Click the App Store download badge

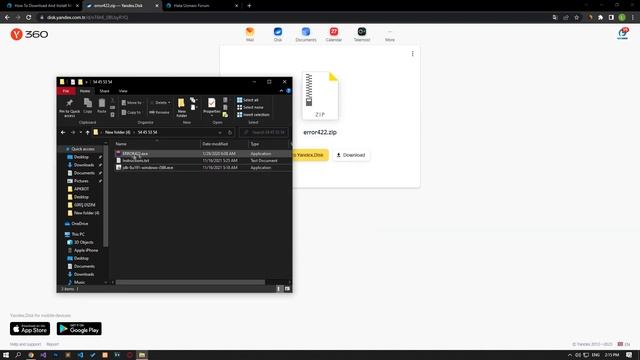point(30,329)
